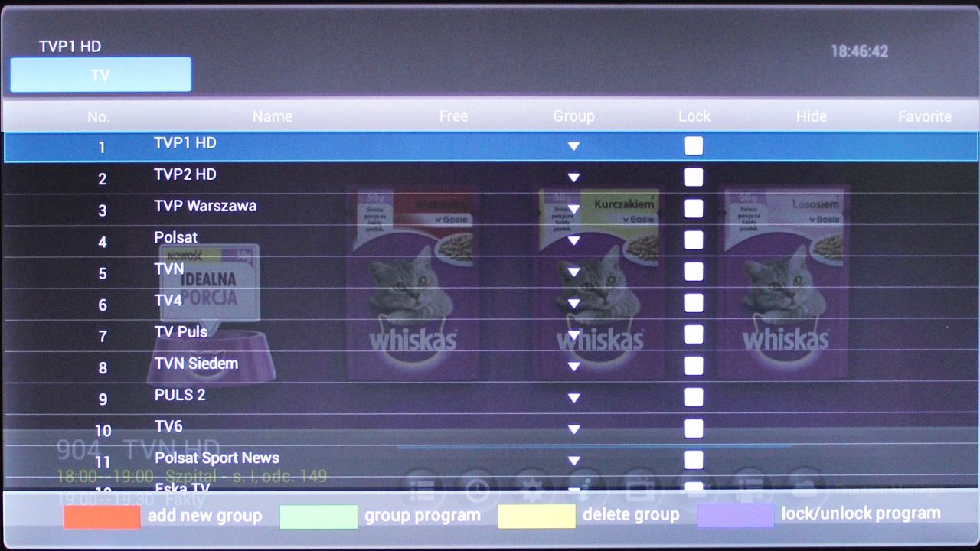Select channel name TVP Warszawa
The width and height of the screenshot is (980, 551).
[x=205, y=206]
